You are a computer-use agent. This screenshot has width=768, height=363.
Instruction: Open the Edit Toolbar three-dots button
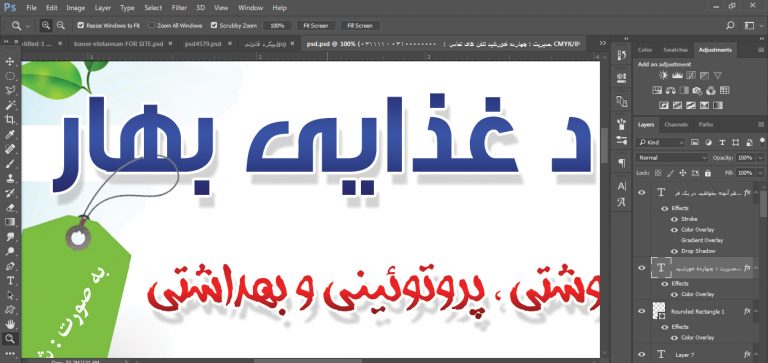(x=10, y=353)
